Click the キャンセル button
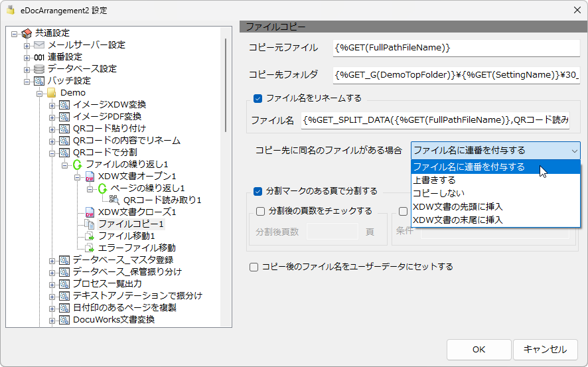The width and height of the screenshot is (588, 367). (x=545, y=349)
